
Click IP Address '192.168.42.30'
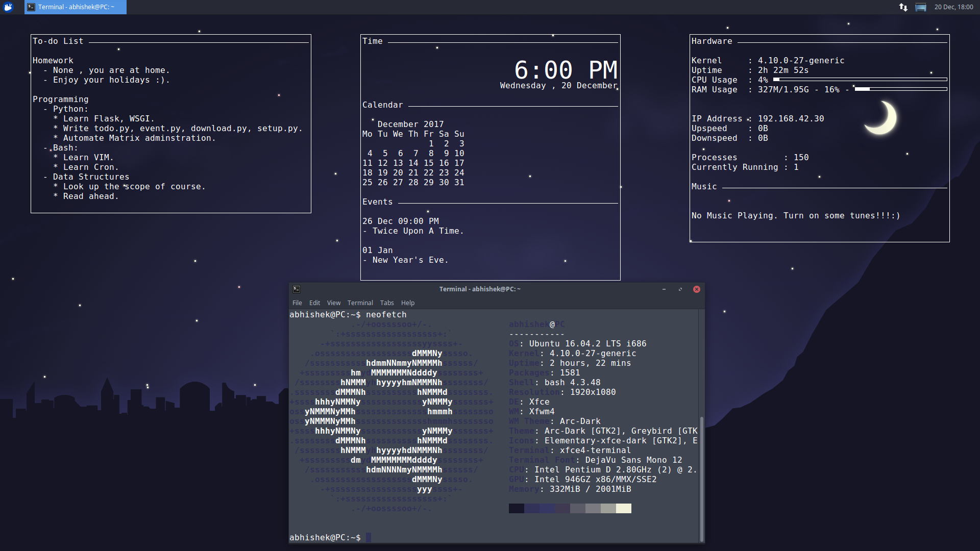pos(791,119)
